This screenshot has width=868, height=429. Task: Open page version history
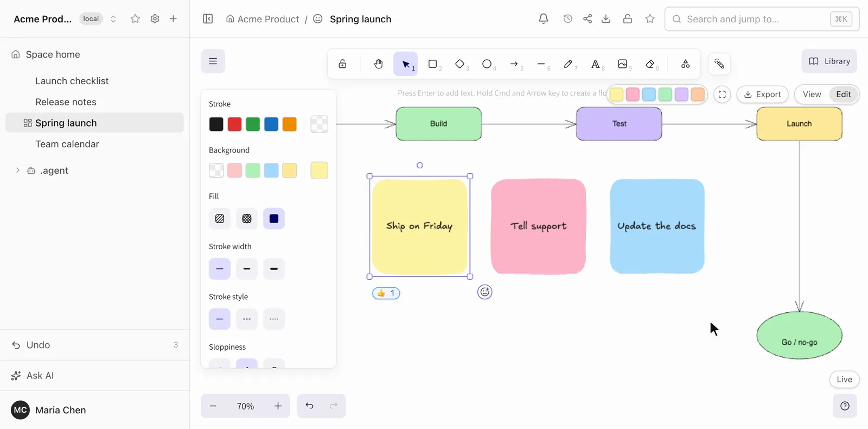coord(567,19)
